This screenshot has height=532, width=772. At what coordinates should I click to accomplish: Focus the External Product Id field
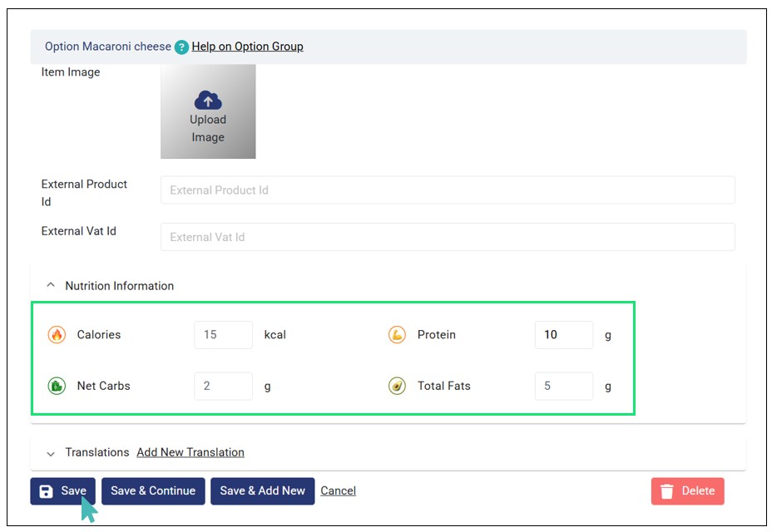click(448, 190)
